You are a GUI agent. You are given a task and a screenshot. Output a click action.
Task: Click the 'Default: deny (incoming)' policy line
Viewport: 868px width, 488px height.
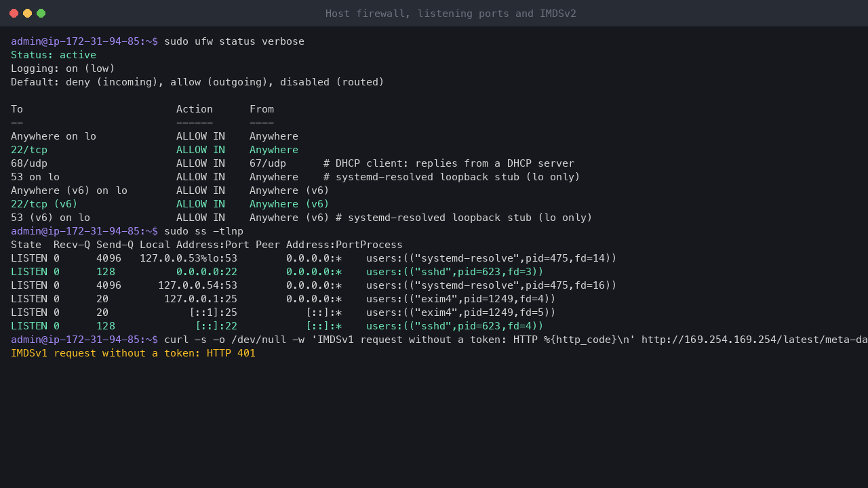coord(197,82)
